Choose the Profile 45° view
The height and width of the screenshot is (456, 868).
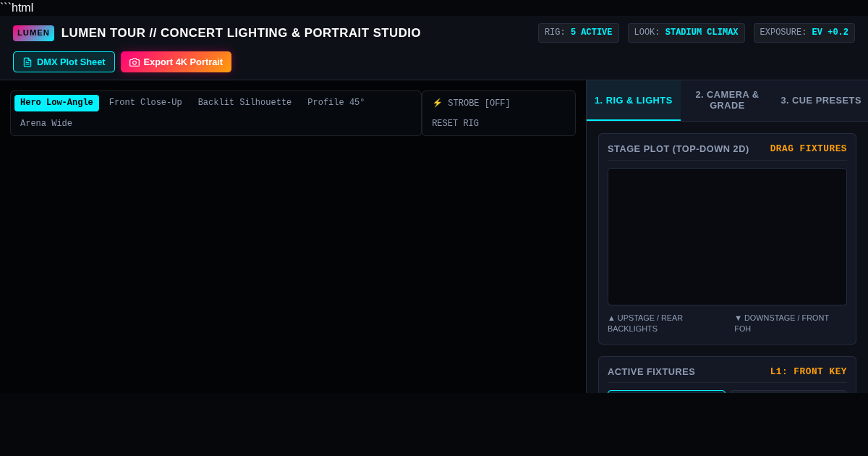tap(336, 103)
